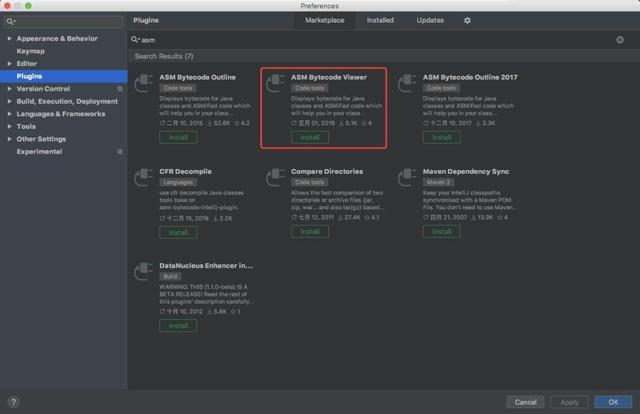640x414 pixels.
Task: Click the Experimental project-level icon
Action: coord(120,151)
